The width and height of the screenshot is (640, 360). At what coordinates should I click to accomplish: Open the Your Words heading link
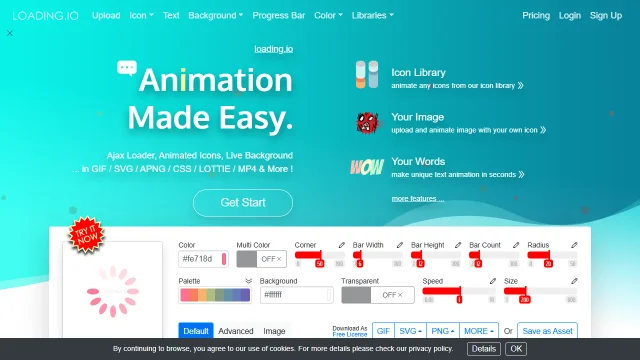pyautogui.click(x=418, y=162)
